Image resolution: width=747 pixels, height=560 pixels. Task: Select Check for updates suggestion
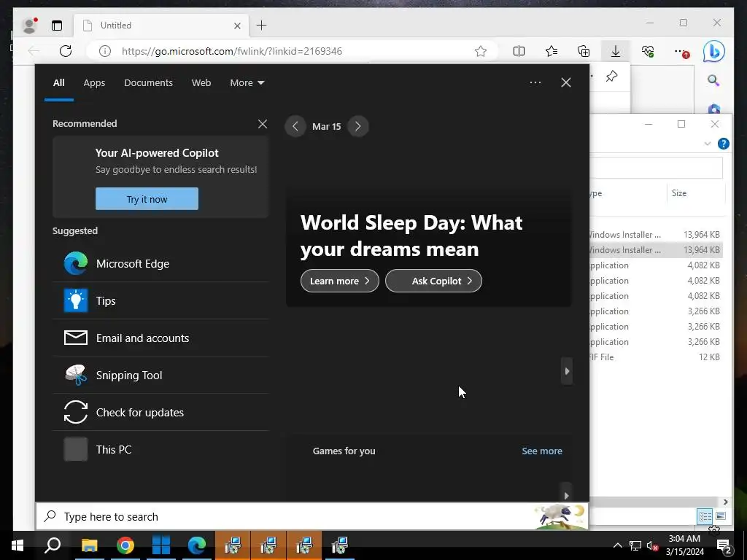click(161, 413)
